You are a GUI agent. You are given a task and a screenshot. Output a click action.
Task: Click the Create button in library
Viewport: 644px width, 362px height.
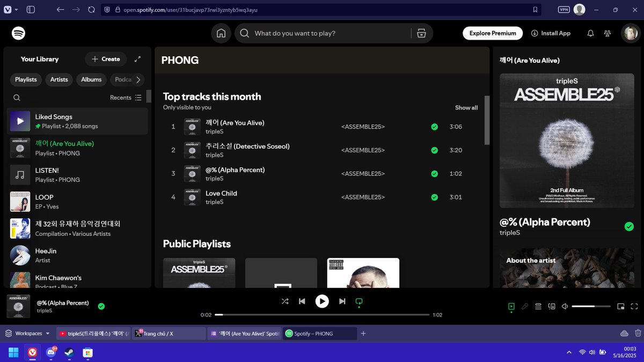[x=106, y=59]
